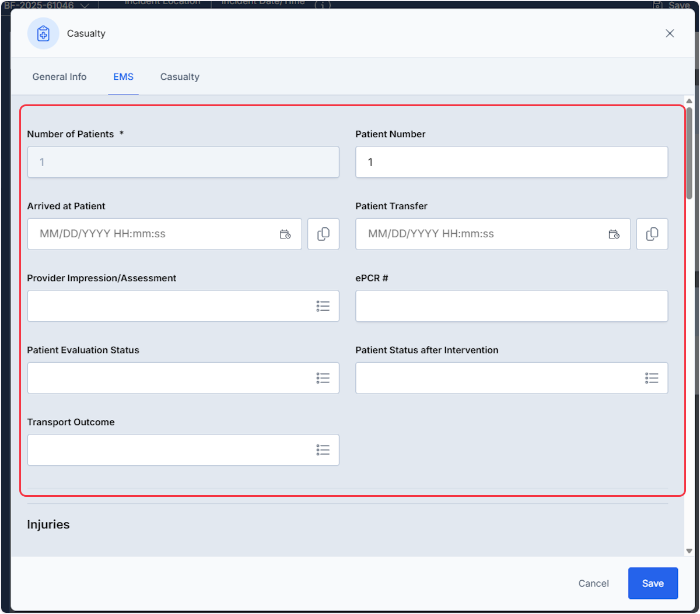Open calendar picker for Arrived at Patient

(x=285, y=234)
